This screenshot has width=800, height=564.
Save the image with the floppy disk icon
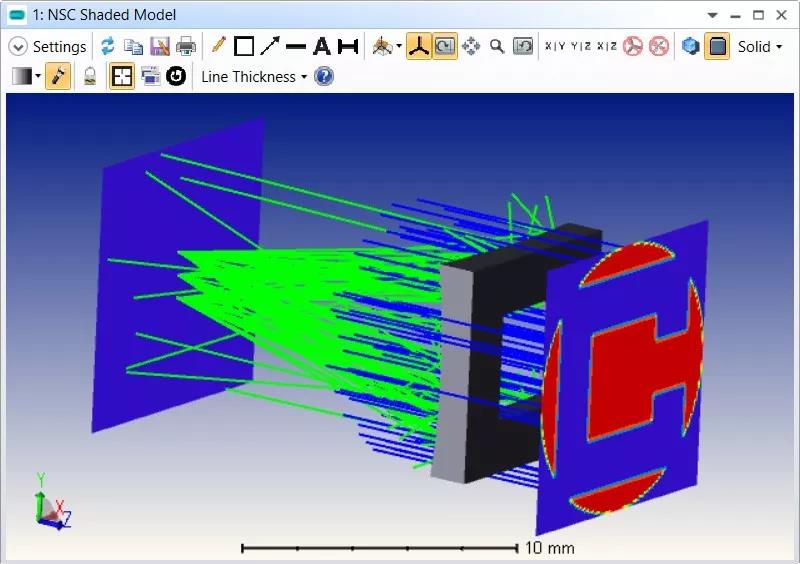[x=160, y=47]
